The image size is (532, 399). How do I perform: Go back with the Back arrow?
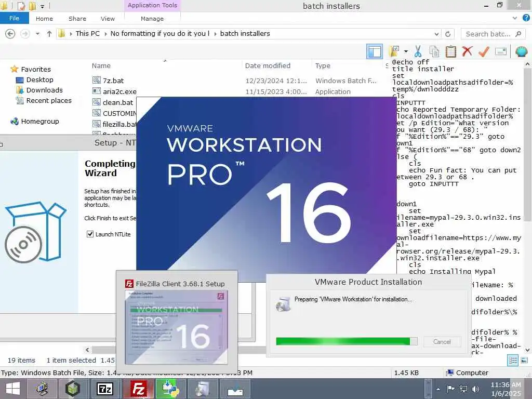pyautogui.click(x=10, y=34)
